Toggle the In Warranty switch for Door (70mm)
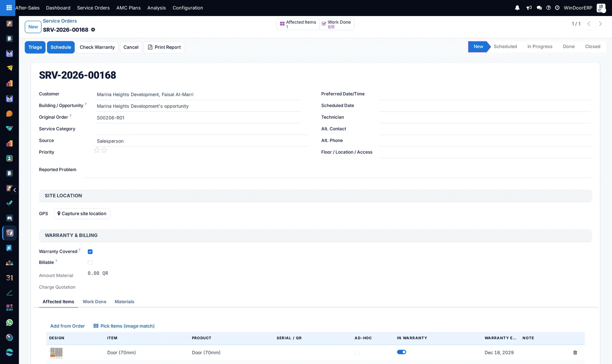Image resolution: width=612 pixels, height=364 pixels. pos(402,352)
